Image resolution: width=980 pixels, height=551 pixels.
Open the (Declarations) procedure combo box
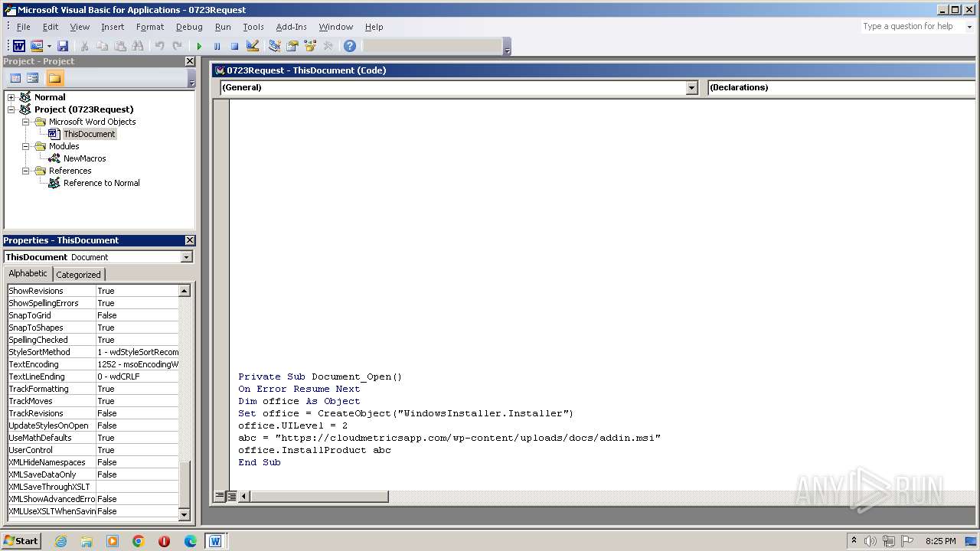(841, 87)
